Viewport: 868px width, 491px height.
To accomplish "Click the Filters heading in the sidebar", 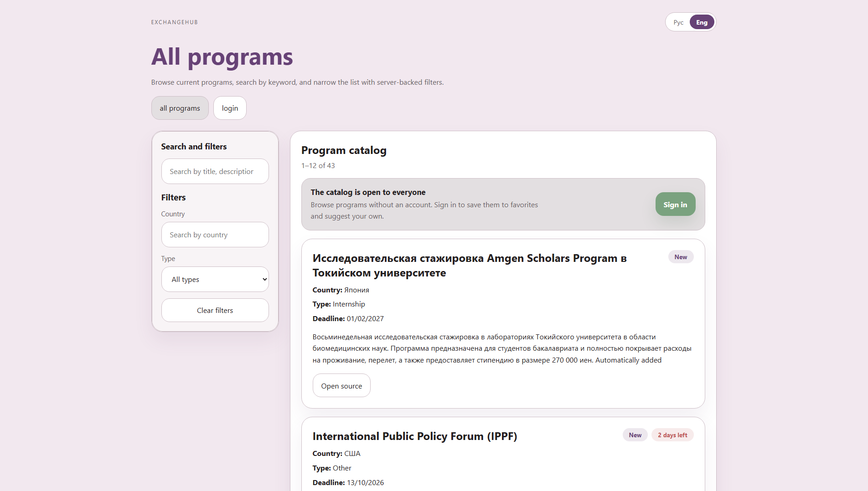I will coord(173,197).
